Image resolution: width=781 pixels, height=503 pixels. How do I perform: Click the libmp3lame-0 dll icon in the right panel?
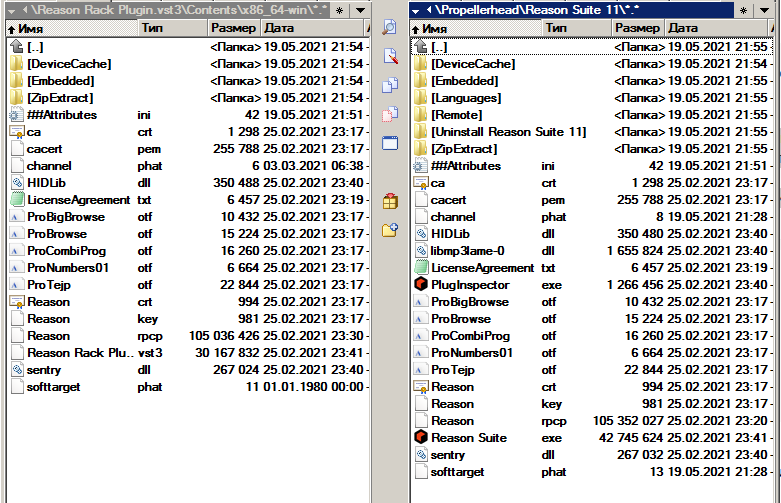421,251
